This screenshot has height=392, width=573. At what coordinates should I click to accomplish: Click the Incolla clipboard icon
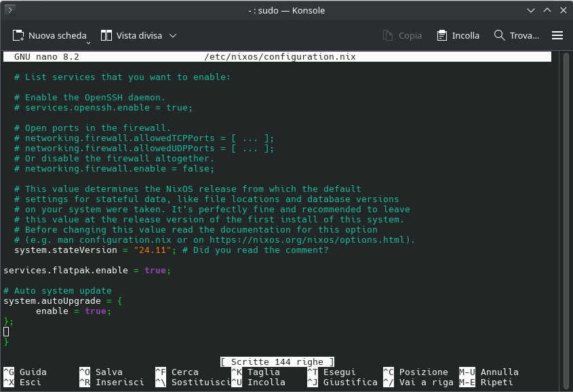442,35
